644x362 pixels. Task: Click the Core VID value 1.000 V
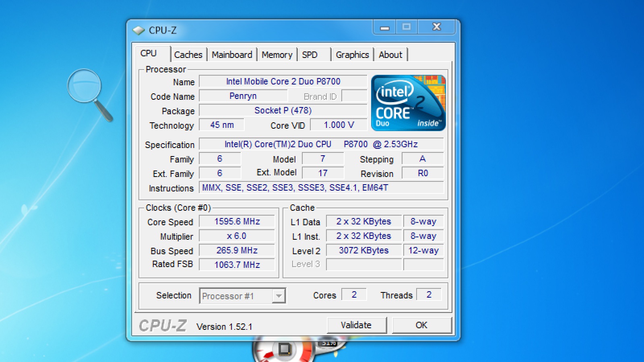(339, 125)
